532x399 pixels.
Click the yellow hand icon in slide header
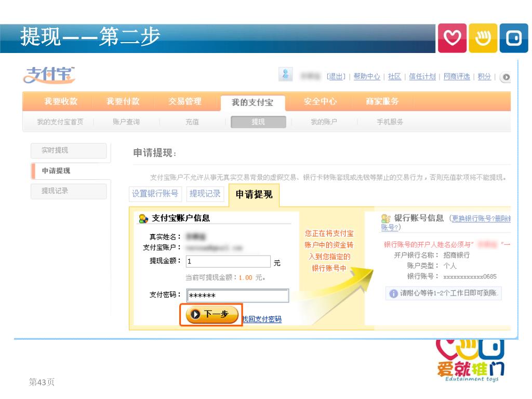483,38
